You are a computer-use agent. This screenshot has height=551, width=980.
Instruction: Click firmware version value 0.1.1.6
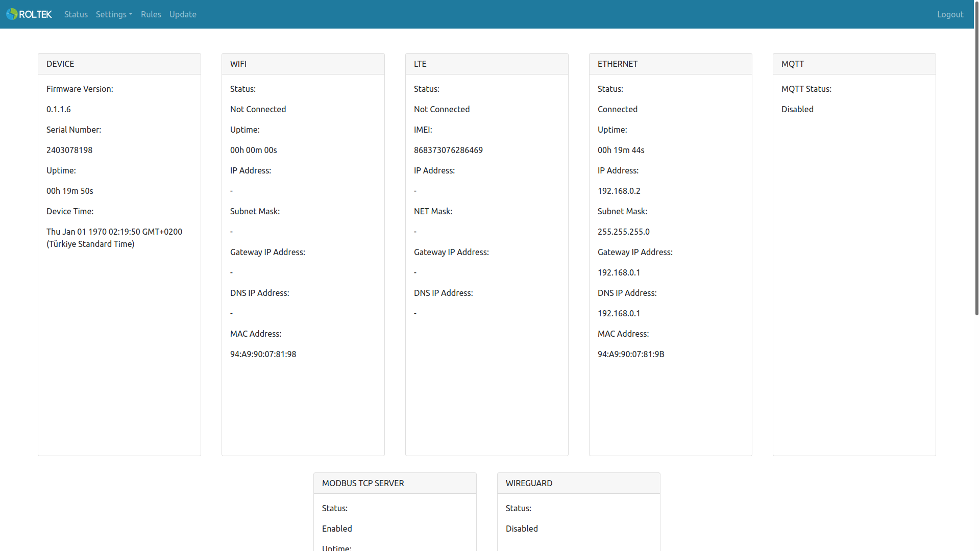pos(59,109)
